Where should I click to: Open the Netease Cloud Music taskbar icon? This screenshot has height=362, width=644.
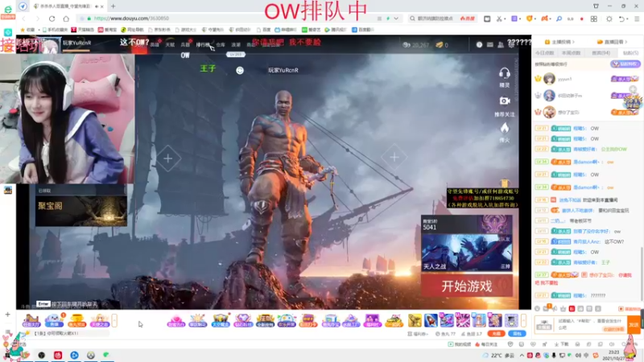(58, 355)
